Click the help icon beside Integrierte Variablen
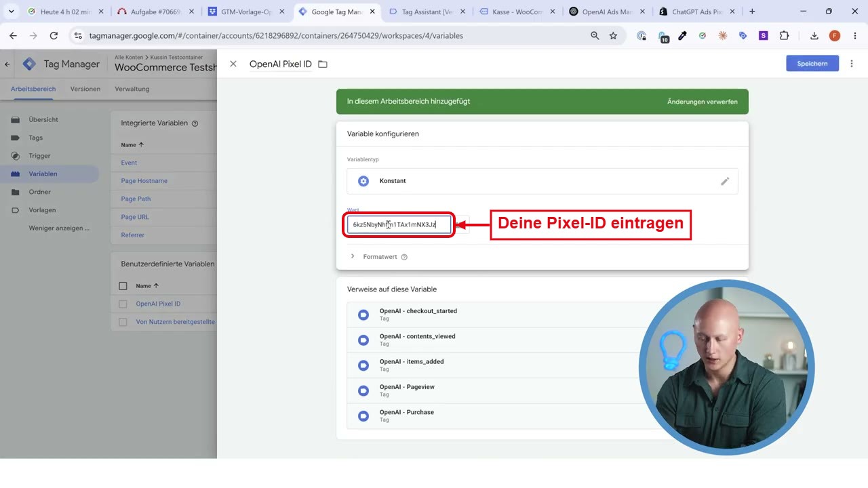 coord(195,123)
